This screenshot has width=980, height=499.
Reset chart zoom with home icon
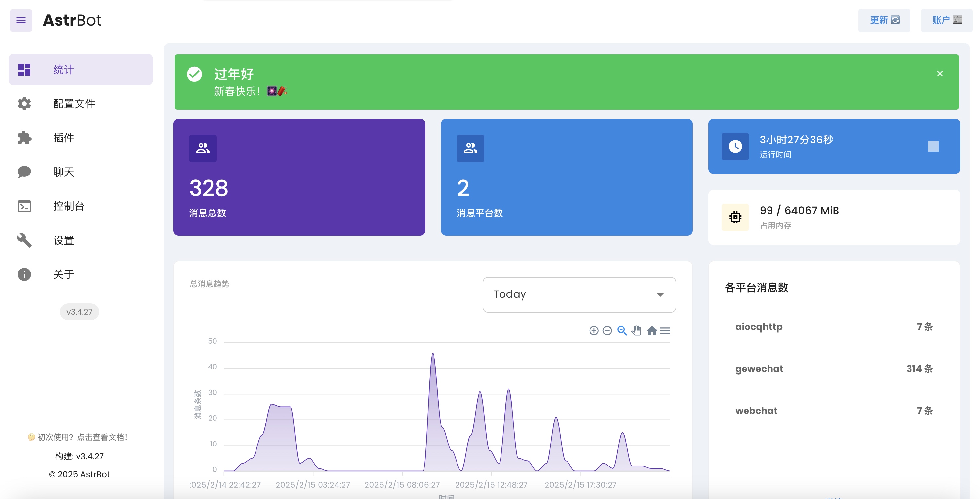(652, 331)
